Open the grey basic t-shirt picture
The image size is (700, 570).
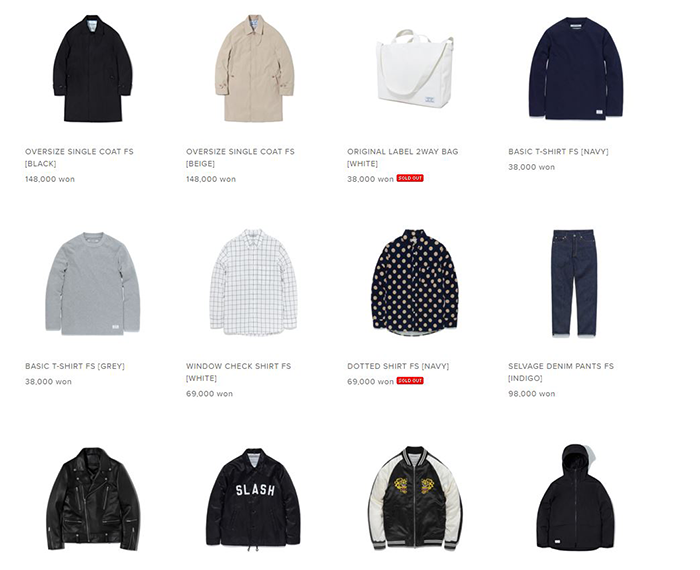(x=92, y=283)
